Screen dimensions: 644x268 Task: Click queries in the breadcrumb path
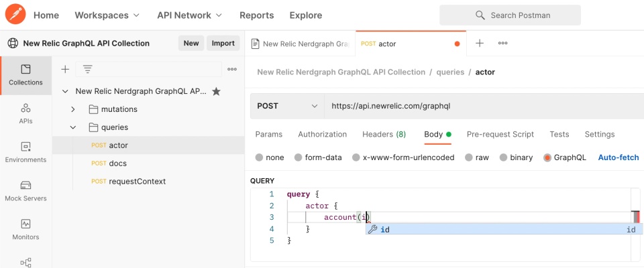pyautogui.click(x=450, y=72)
